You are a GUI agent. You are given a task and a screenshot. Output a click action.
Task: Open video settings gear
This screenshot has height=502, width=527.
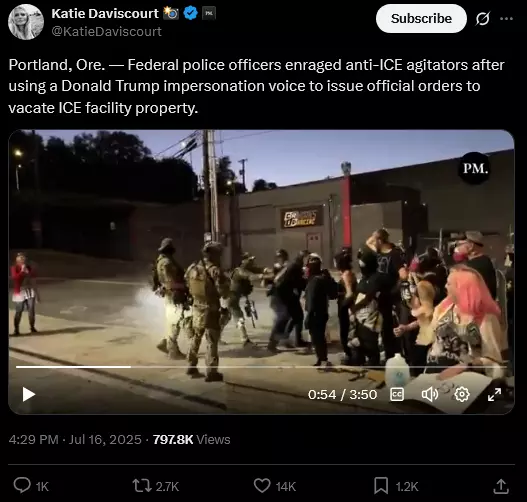[x=462, y=394]
